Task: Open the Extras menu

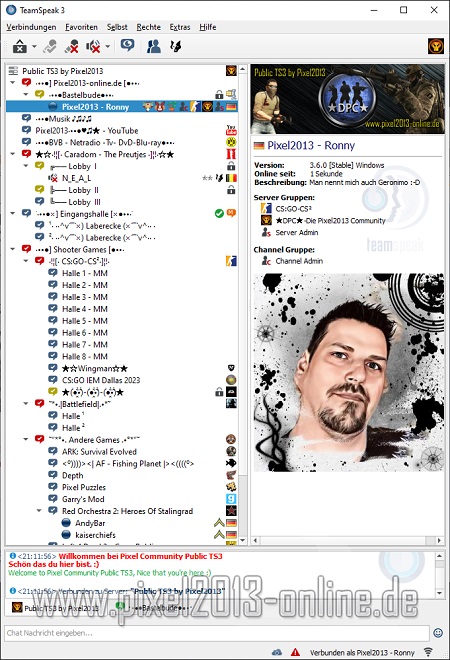Action: coord(180,27)
